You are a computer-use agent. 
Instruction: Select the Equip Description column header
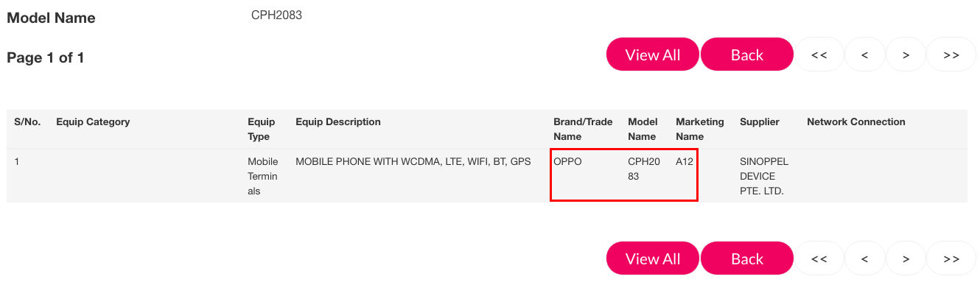tap(338, 122)
